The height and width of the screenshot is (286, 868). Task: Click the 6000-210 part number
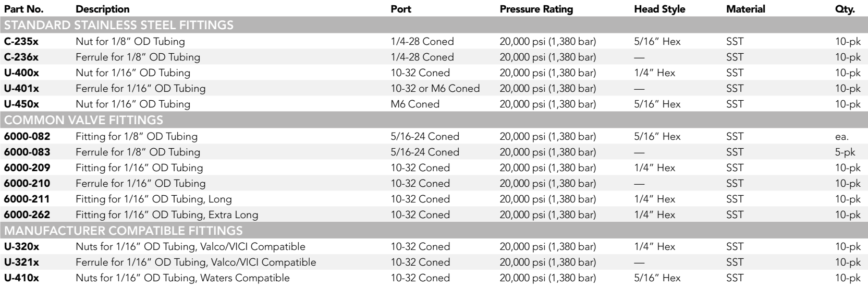click(x=27, y=184)
